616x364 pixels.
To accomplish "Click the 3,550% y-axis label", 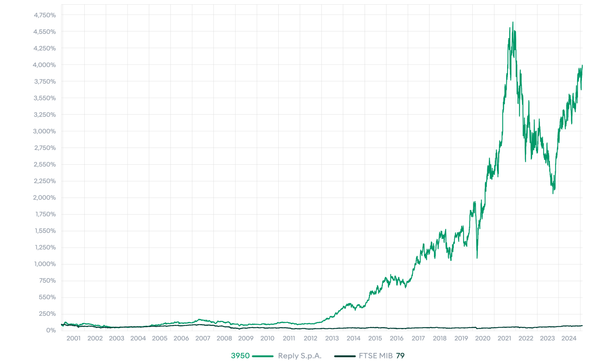I will 45,98.
